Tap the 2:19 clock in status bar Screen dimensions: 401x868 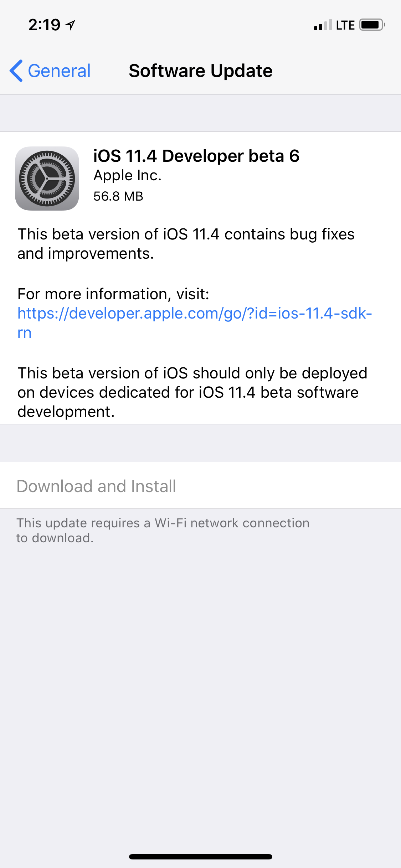click(x=44, y=25)
